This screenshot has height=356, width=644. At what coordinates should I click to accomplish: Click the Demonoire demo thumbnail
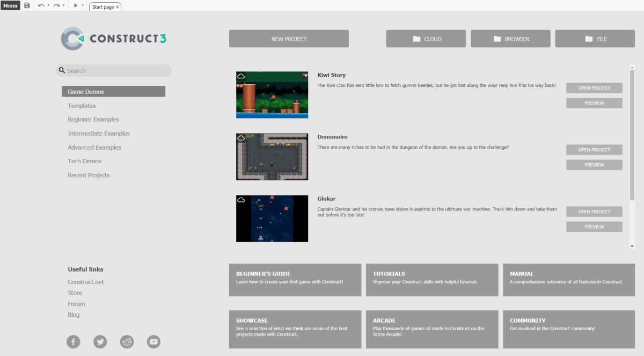pos(272,157)
